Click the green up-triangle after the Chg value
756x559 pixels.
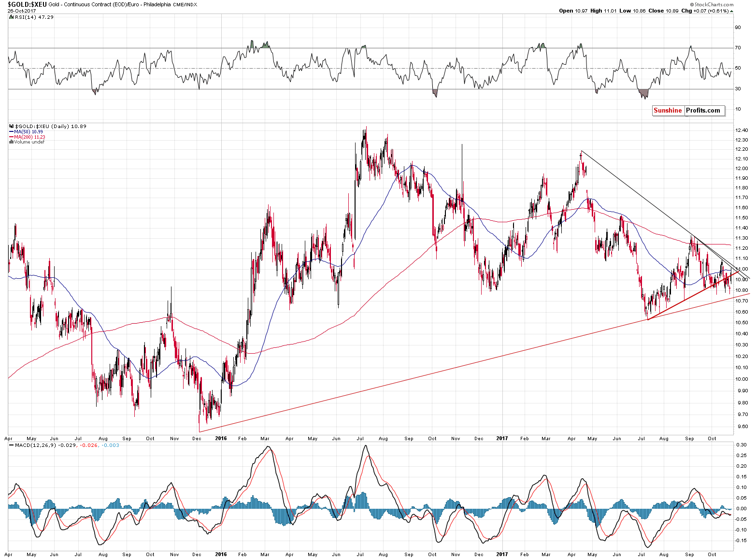[x=731, y=11]
